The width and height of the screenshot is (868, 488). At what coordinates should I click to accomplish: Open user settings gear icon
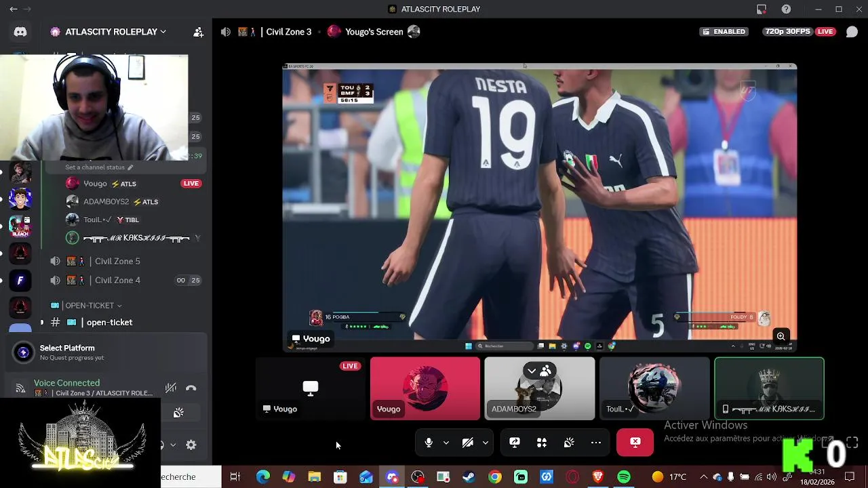point(191,445)
